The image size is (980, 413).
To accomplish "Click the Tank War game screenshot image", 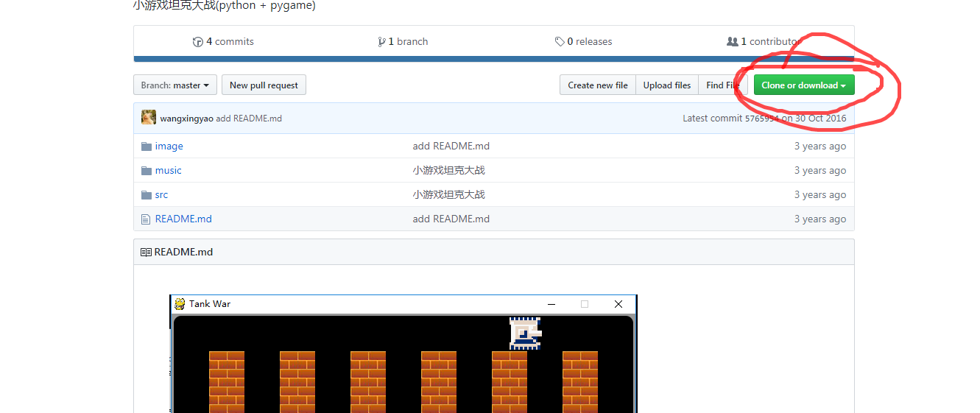I will pyautogui.click(x=403, y=354).
